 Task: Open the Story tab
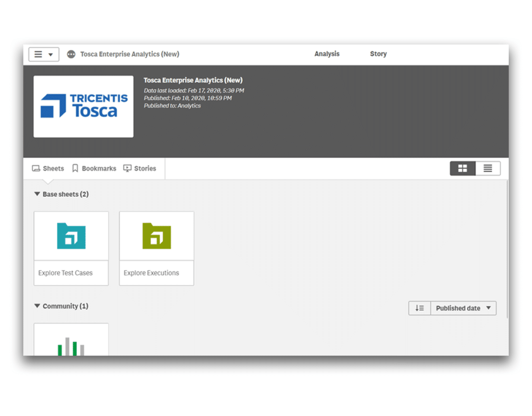(x=378, y=54)
